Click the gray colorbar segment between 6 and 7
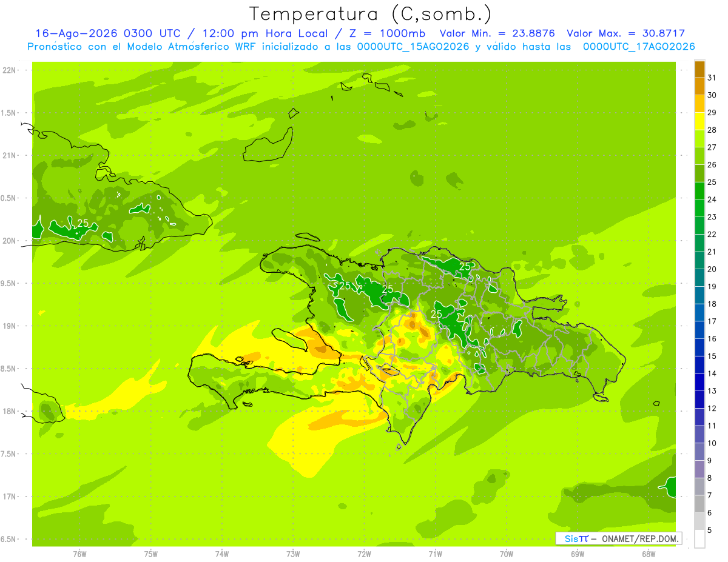728x562 pixels. 699,504
